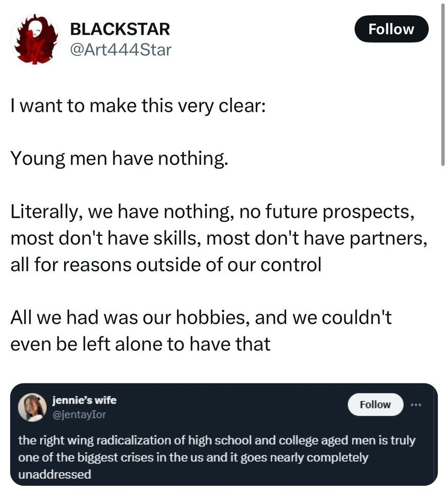This screenshot has width=448, height=504.
Task: Click the line "even be left alone to have that"
Action: [x=140, y=344]
